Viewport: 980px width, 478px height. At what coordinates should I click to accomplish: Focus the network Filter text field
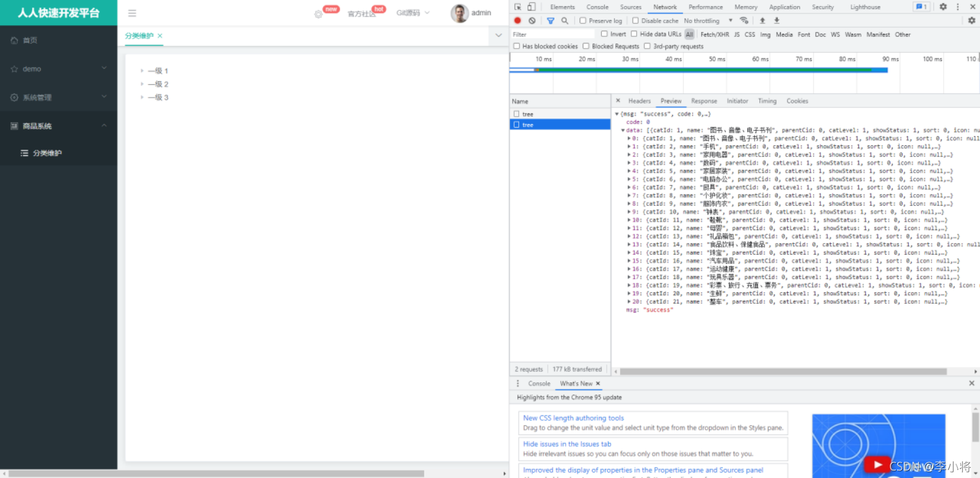coord(553,34)
